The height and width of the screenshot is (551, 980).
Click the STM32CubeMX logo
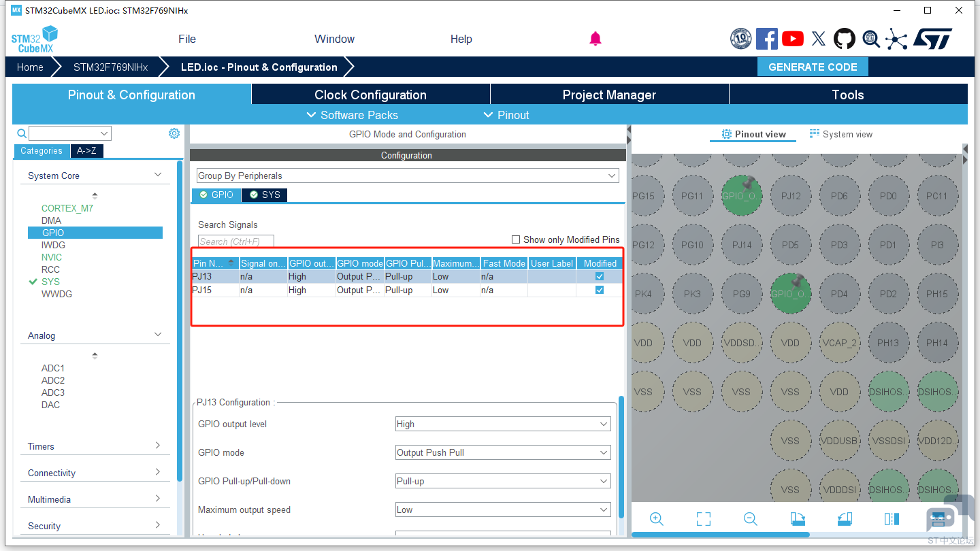[x=34, y=39]
